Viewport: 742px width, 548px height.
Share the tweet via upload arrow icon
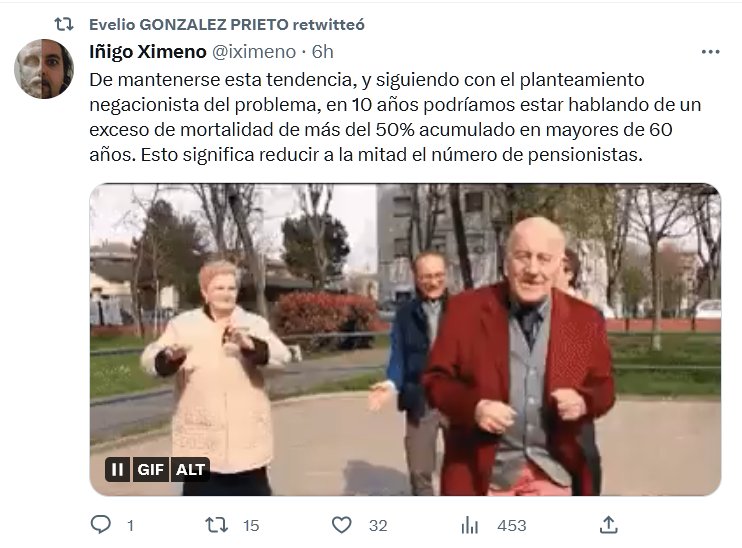609,525
